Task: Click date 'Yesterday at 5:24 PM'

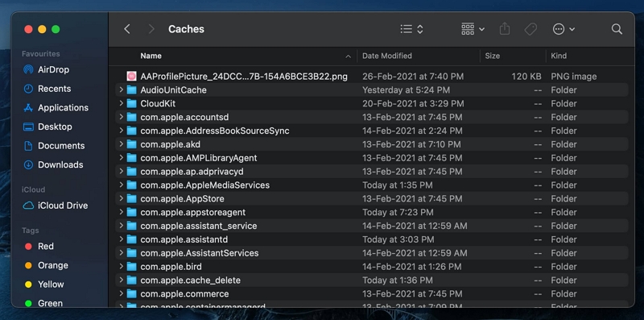Action: 406,90
